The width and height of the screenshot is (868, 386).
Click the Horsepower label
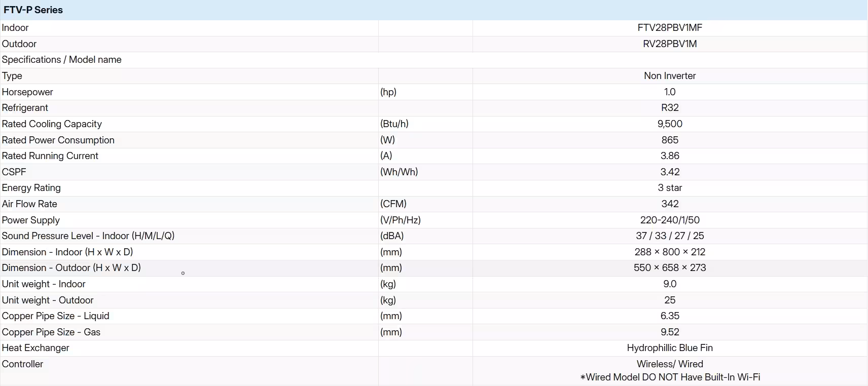click(27, 92)
